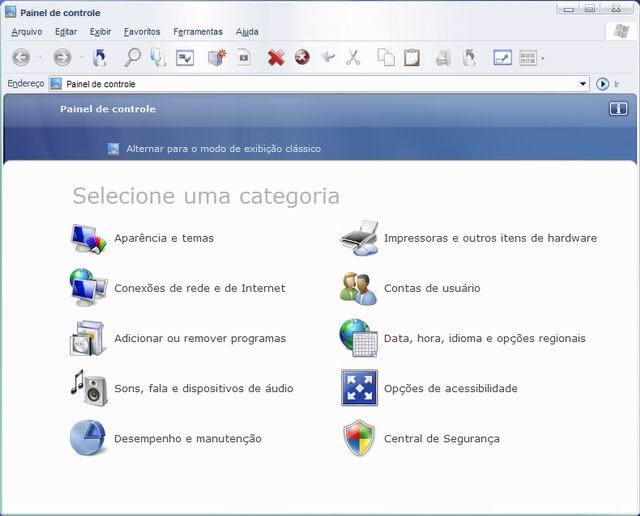This screenshot has width=640, height=516.
Task: Open Adicionar ou remover programas link
Action: click(200, 338)
